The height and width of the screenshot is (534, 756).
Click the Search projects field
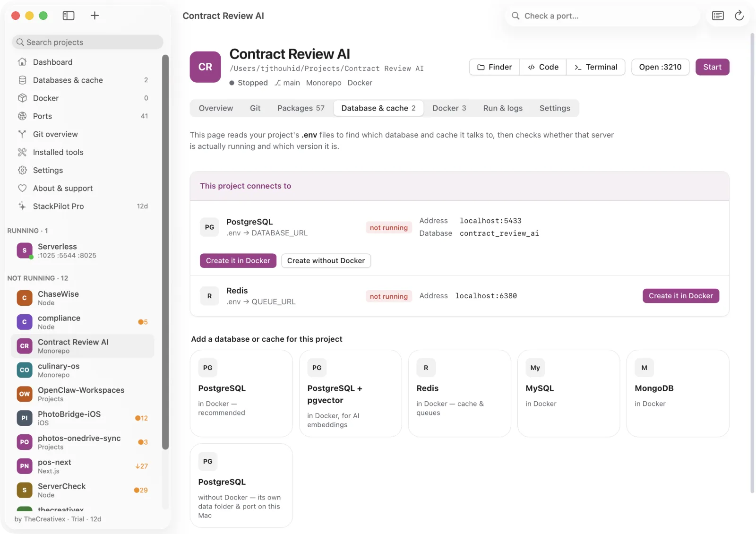click(x=87, y=42)
